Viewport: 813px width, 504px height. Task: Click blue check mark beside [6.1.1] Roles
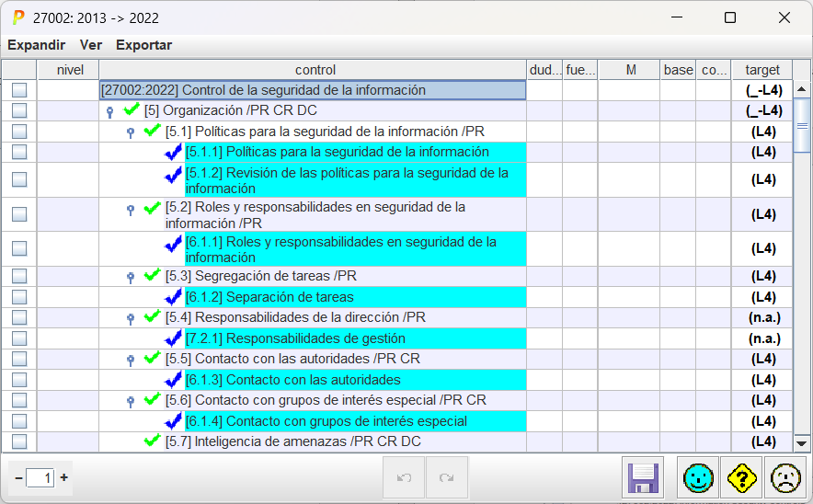pyautogui.click(x=173, y=245)
